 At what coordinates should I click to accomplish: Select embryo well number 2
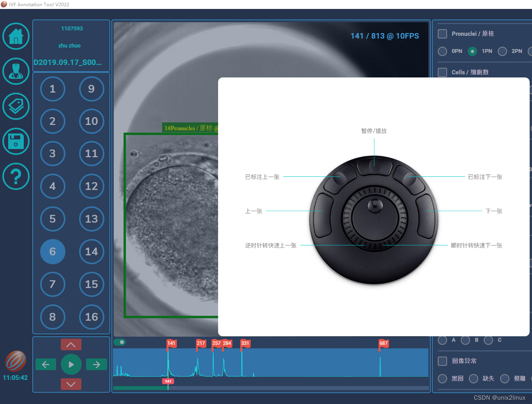[53, 121]
